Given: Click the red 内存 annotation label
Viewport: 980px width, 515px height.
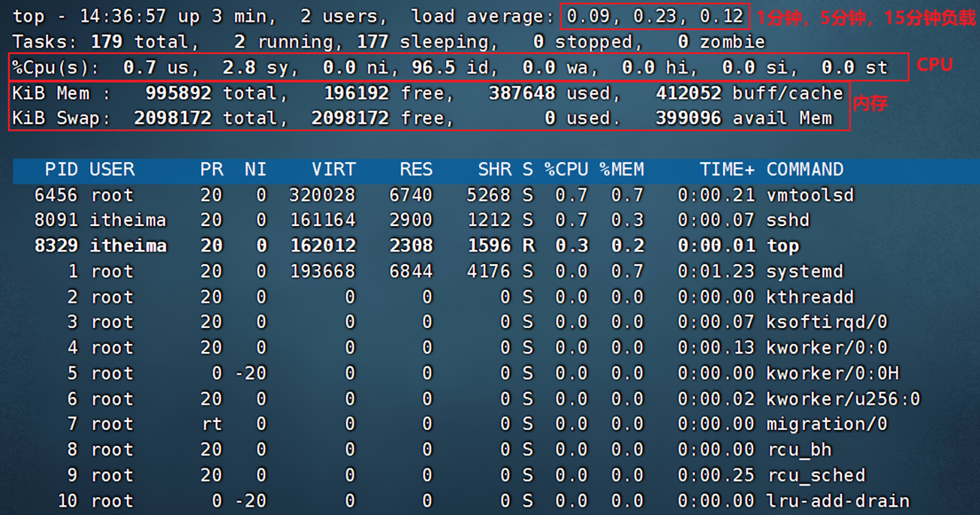Looking at the screenshot, I should tap(870, 104).
